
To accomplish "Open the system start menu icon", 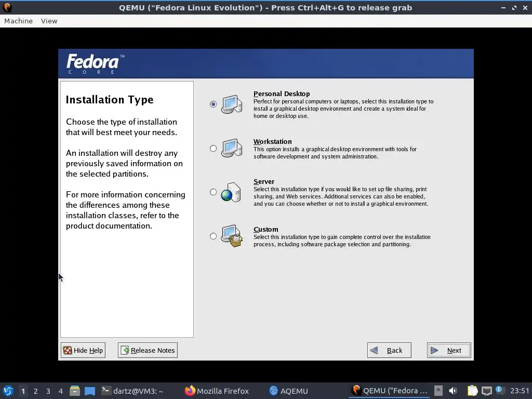I will 8,391.
